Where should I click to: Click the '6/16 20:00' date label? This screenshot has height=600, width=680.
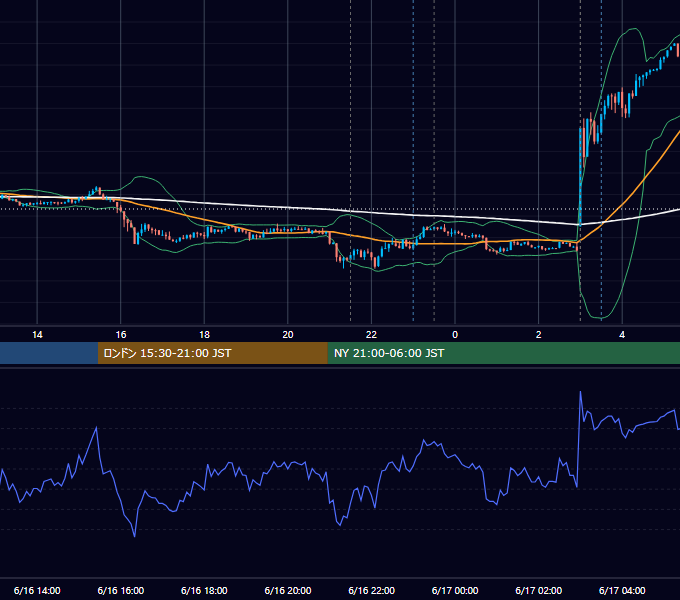click(288, 590)
